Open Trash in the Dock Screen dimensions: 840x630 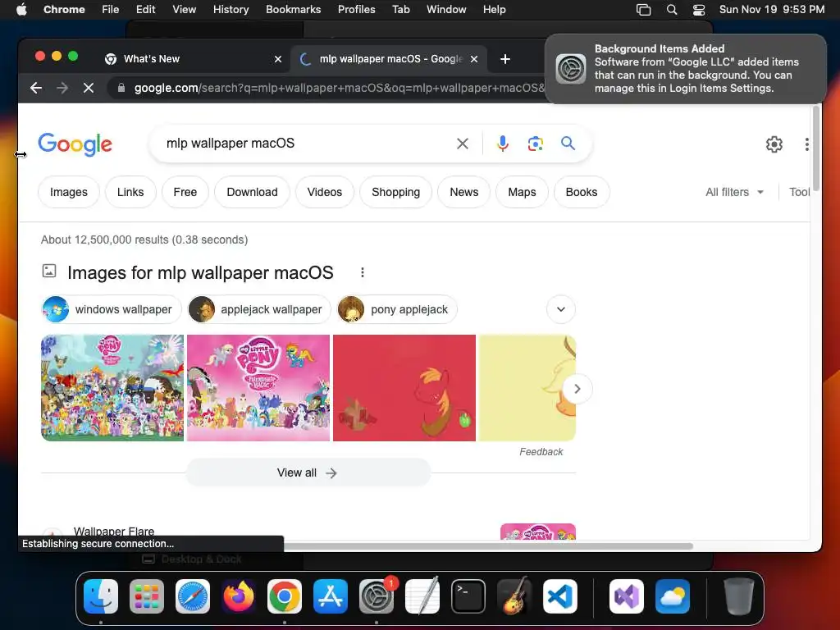(739, 596)
